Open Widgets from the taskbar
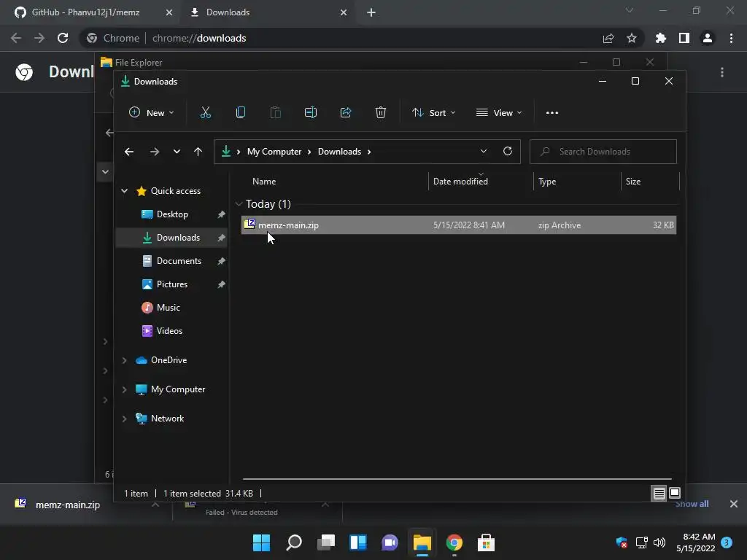 point(358,542)
